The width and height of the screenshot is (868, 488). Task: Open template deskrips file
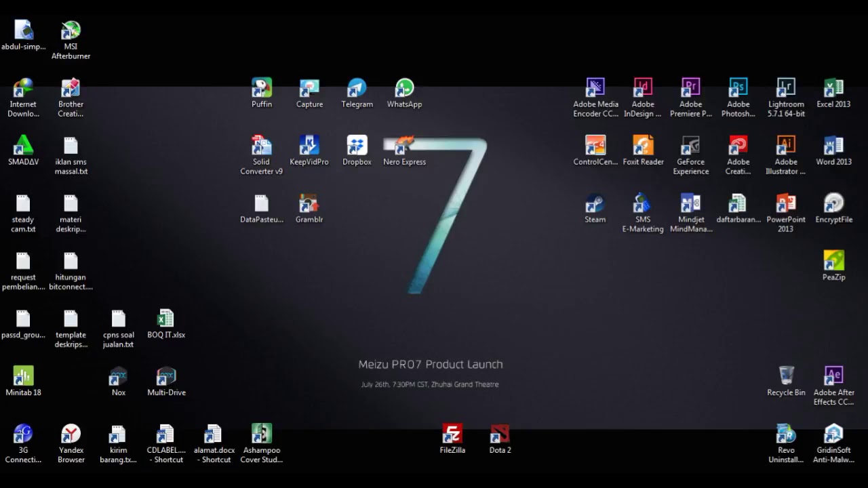click(71, 319)
